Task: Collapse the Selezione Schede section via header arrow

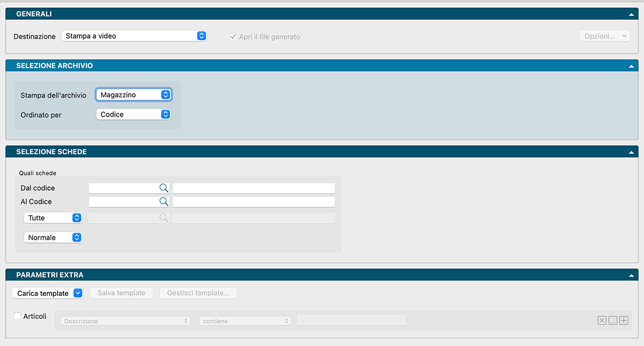Action: 631,152
